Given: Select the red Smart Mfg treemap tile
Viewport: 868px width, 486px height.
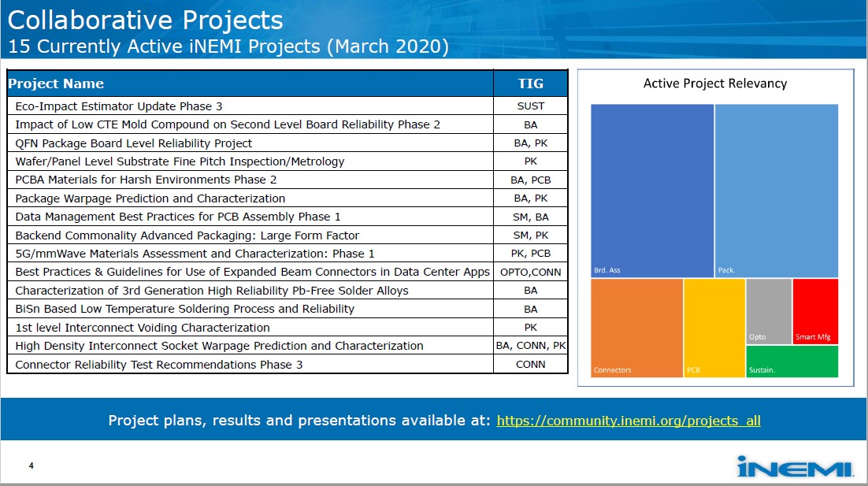Looking at the screenshot, I should (x=815, y=312).
